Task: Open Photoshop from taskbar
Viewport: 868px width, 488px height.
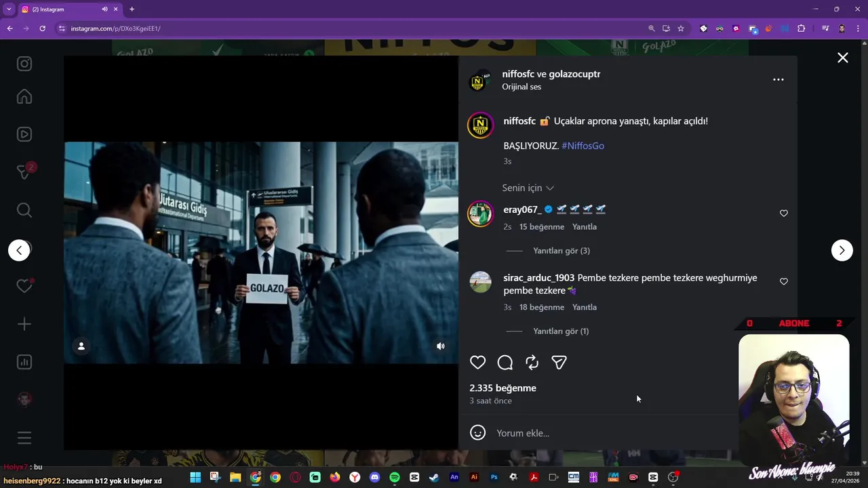Action: coord(494,477)
